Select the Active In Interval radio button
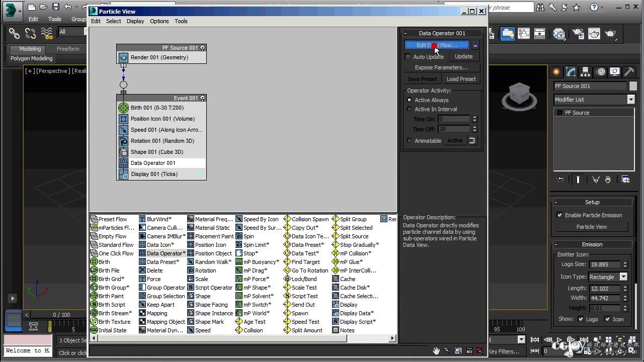 [409, 109]
